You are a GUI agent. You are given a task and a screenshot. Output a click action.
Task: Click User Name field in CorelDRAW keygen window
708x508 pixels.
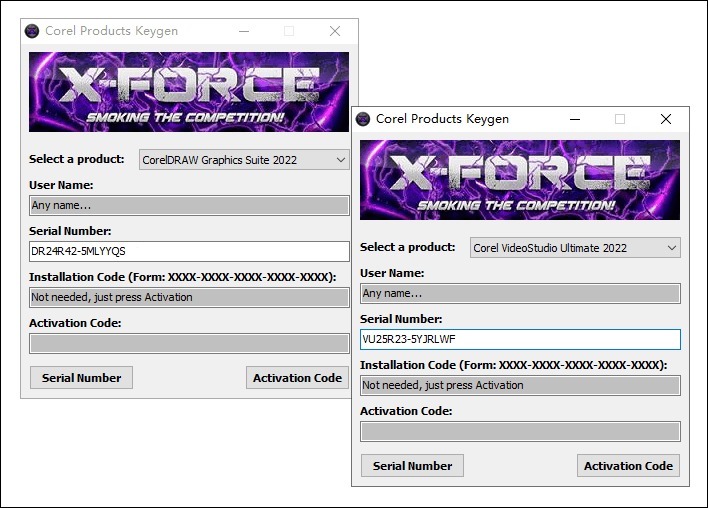[189, 205]
